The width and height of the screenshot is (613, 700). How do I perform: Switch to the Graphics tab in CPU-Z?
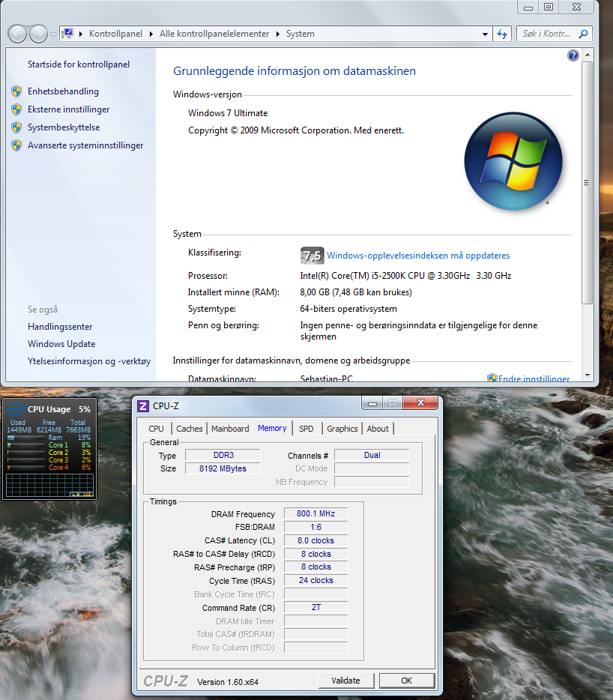click(342, 429)
